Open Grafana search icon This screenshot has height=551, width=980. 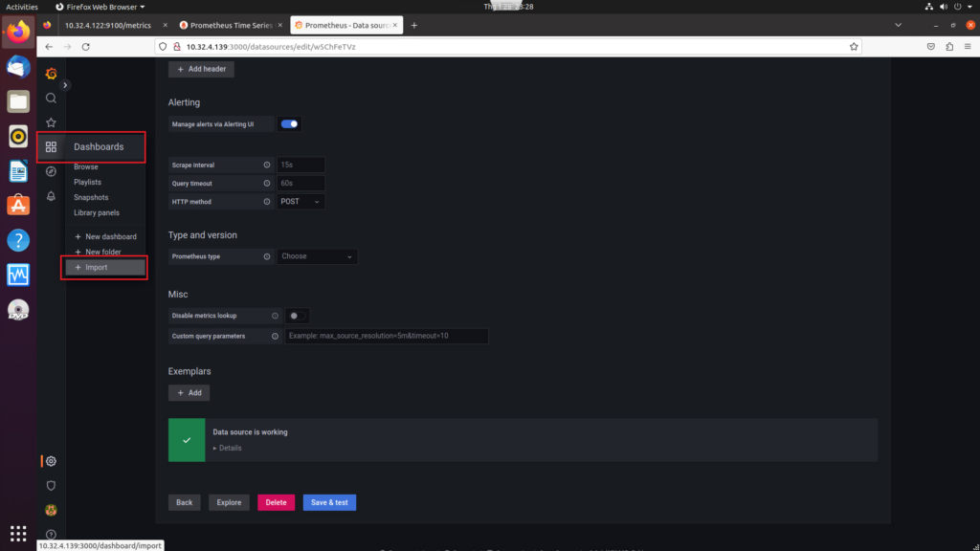click(x=52, y=99)
